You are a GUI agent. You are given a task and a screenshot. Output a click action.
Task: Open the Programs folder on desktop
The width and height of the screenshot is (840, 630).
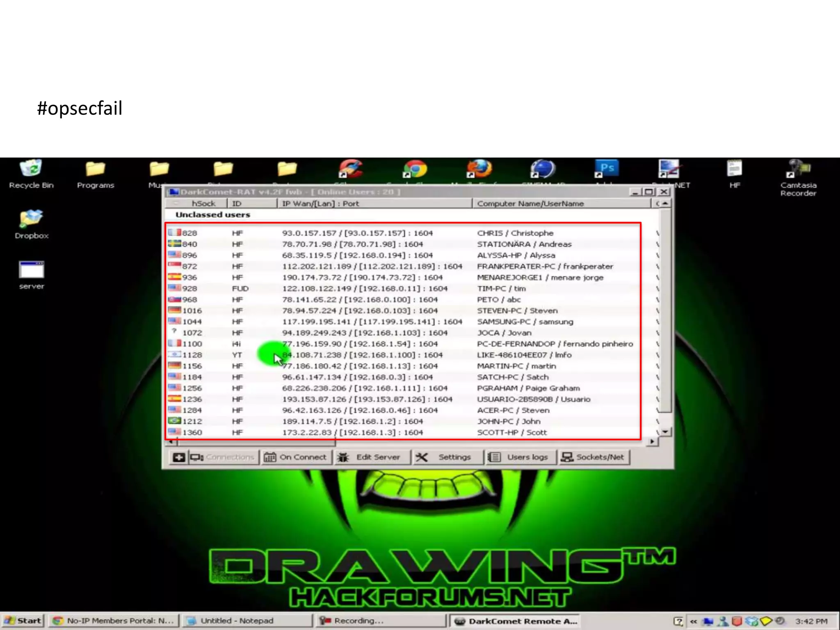click(x=95, y=174)
